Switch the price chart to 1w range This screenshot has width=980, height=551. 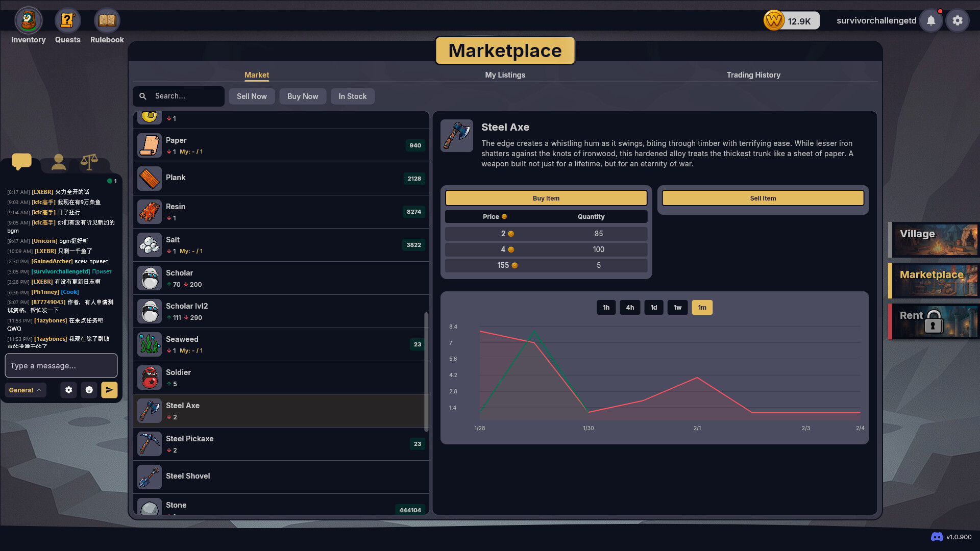(x=677, y=307)
